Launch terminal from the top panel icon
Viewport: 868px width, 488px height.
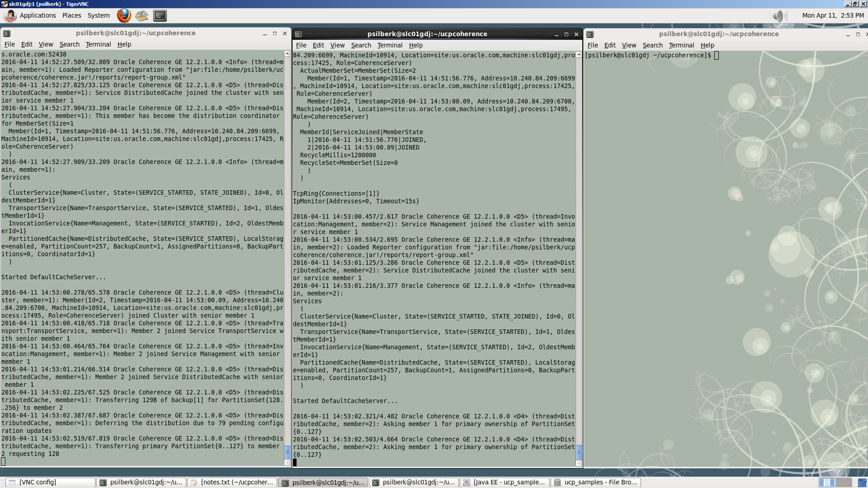pyautogui.click(x=160, y=16)
